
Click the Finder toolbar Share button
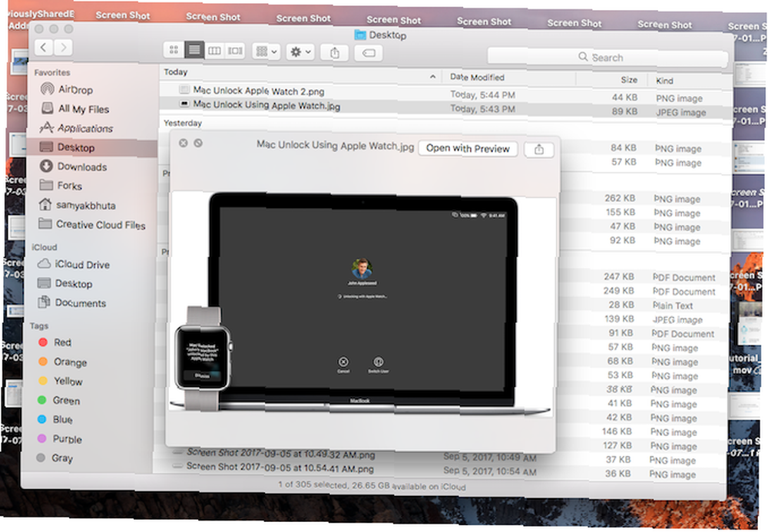pos(335,53)
